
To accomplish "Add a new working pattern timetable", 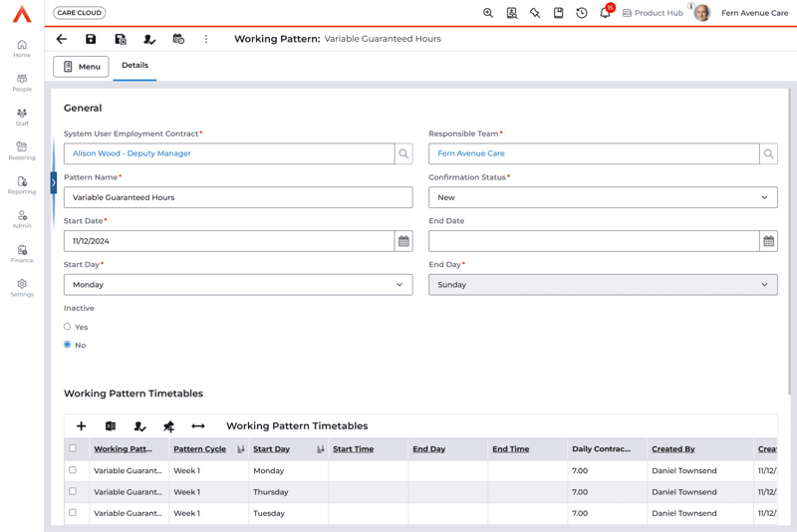I will pos(82,426).
